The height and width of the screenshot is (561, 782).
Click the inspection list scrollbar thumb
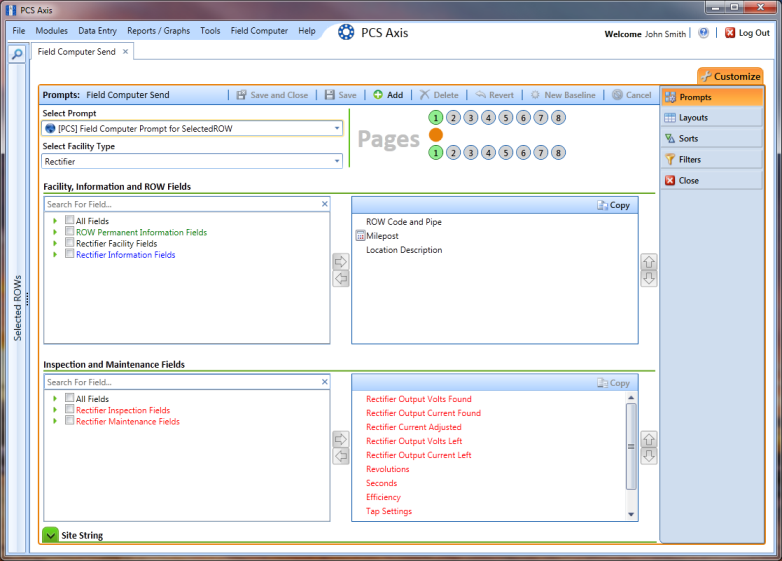point(631,446)
